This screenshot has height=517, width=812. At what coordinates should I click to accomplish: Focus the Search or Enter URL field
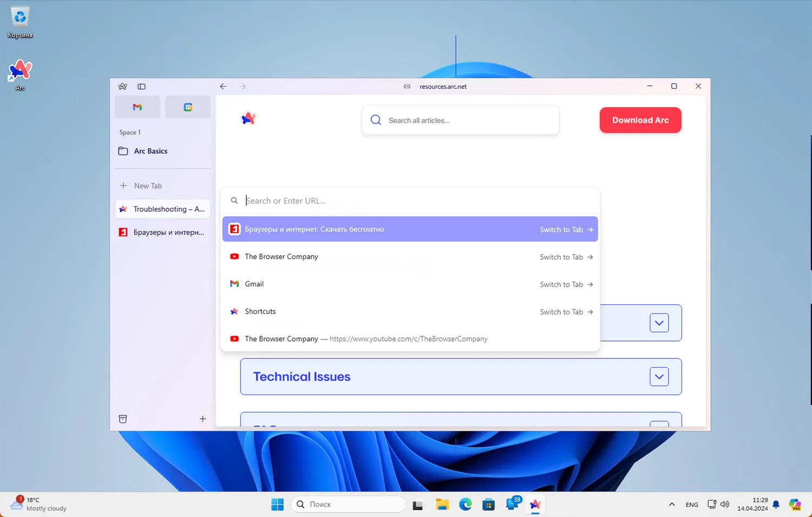(410, 201)
